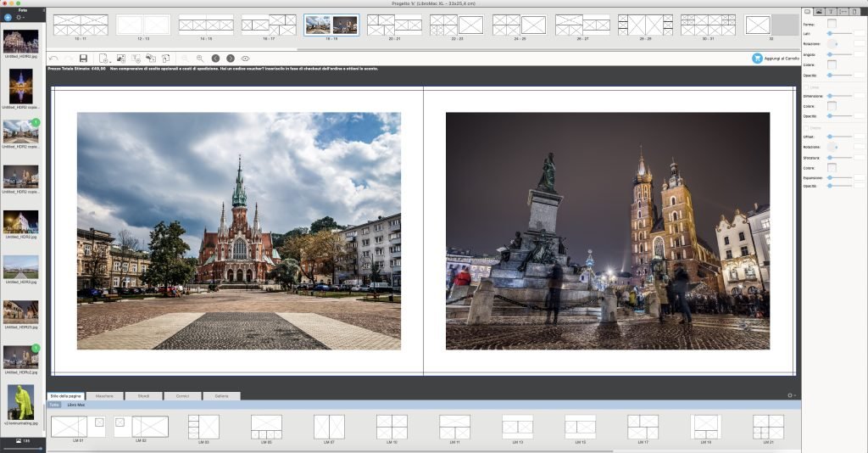The image size is (868, 453).
Task: Apply page layout LM 07
Action: [x=330, y=427]
